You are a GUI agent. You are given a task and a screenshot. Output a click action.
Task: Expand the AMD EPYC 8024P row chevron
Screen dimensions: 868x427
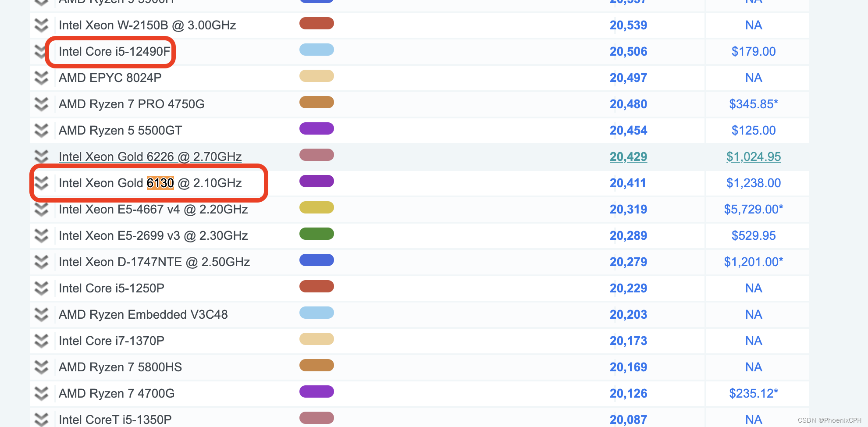point(41,78)
